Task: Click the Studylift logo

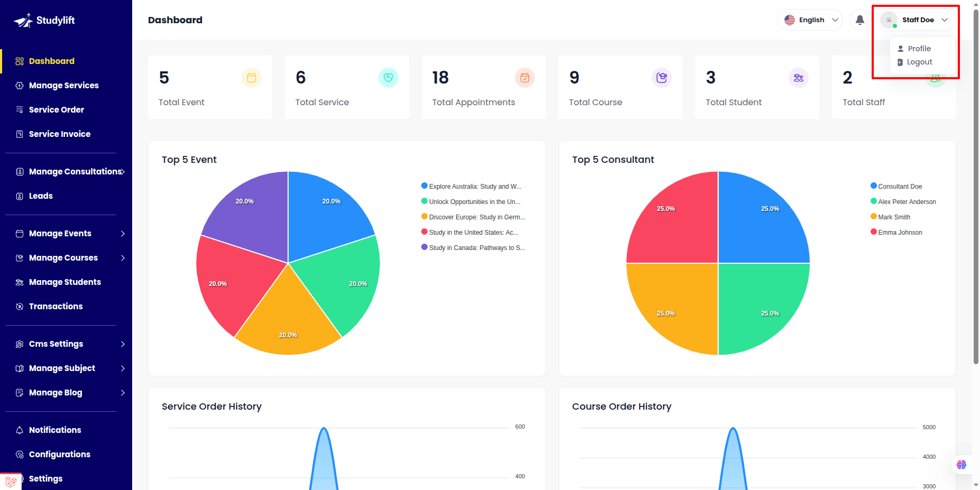Action: tap(44, 21)
